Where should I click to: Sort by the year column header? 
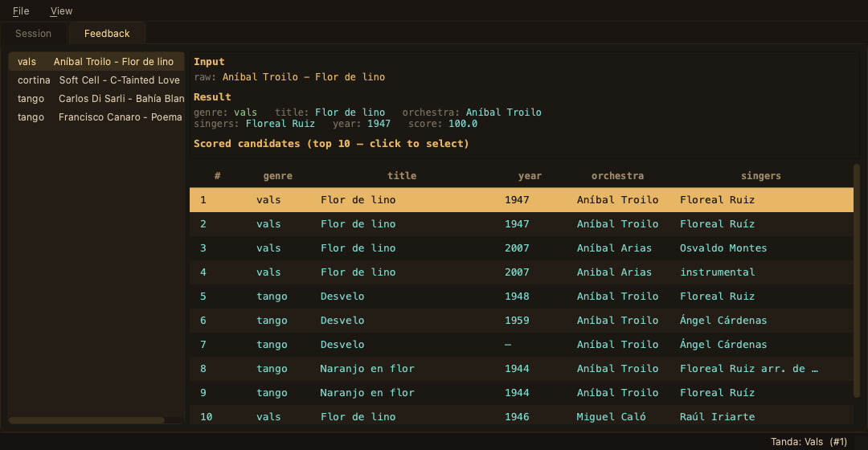(530, 176)
